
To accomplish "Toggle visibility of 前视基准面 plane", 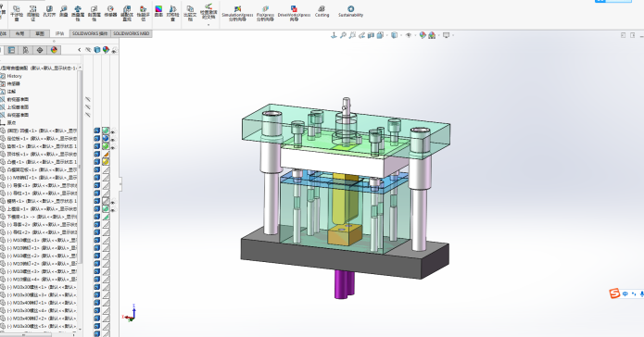I will [88, 99].
